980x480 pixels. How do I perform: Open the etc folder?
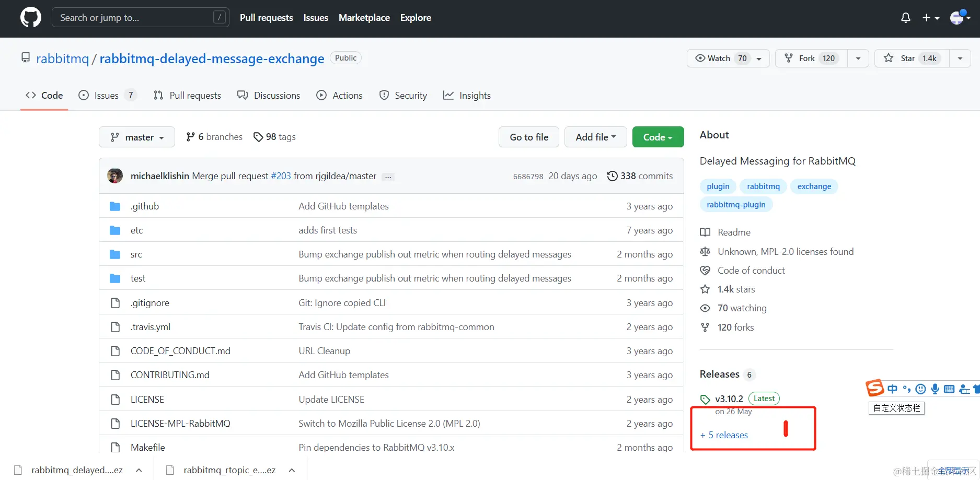(x=136, y=230)
